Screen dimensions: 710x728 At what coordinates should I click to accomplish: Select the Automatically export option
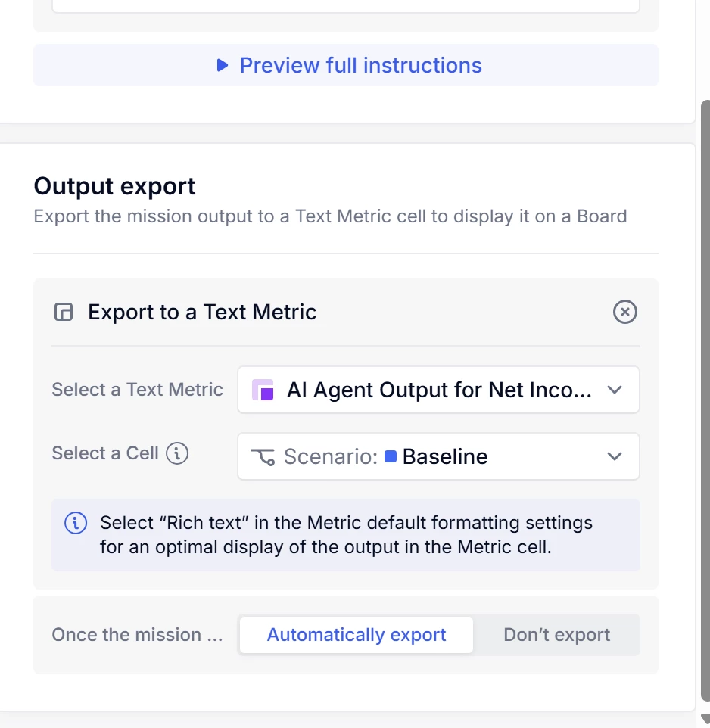click(357, 635)
